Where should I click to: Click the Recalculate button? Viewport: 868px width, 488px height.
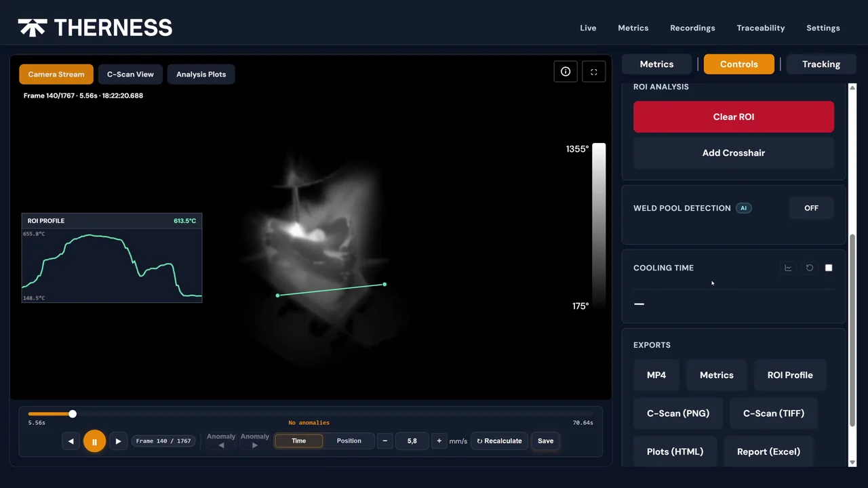click(499, 441)
